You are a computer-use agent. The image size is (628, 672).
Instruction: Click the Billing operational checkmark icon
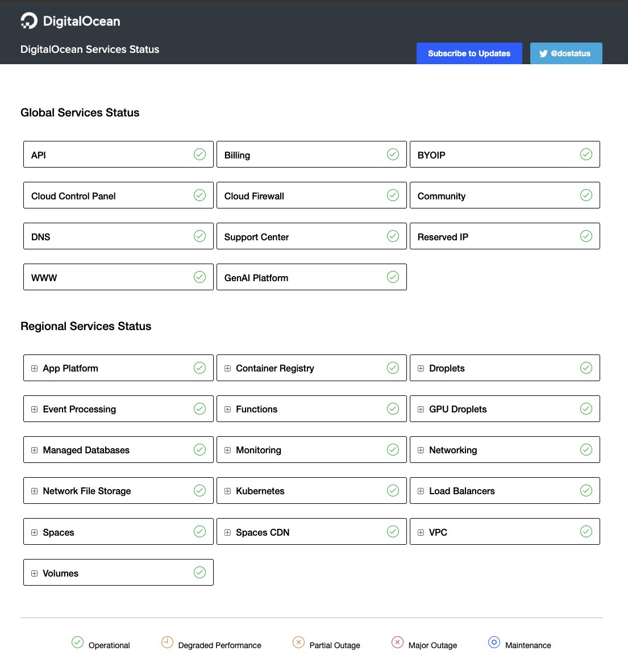tap(393, 155)
